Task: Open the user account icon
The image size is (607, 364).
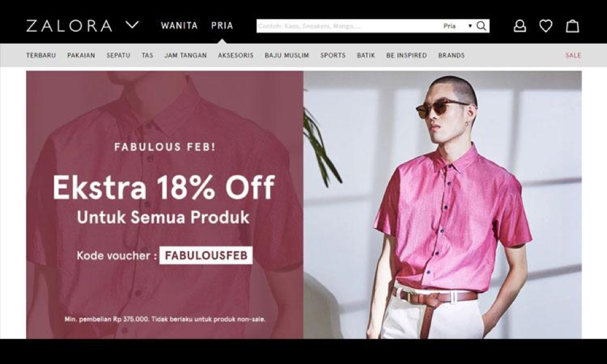Action: pyautogui.click(x=519, y=26)
